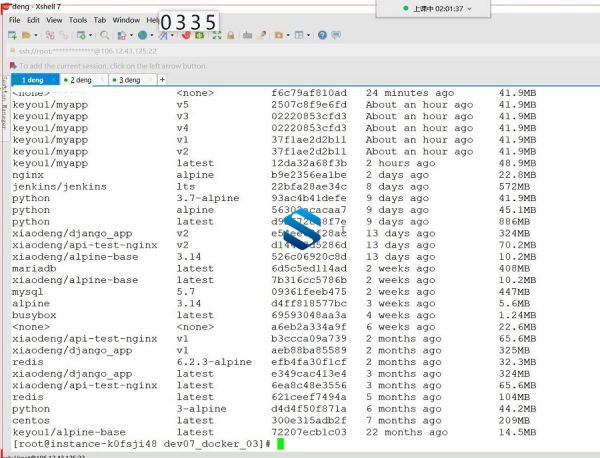Open the Edit menu

coord(33,20)
